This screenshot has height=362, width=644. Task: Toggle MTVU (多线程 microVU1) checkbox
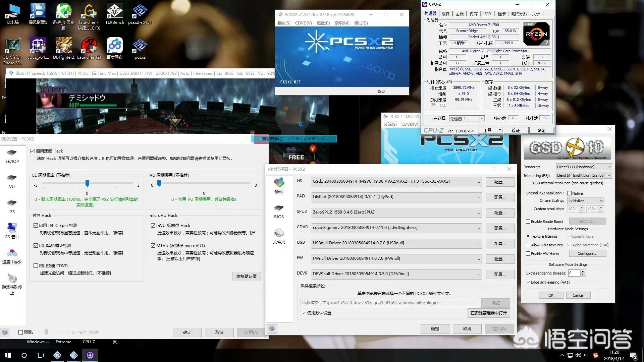[153, 245]
